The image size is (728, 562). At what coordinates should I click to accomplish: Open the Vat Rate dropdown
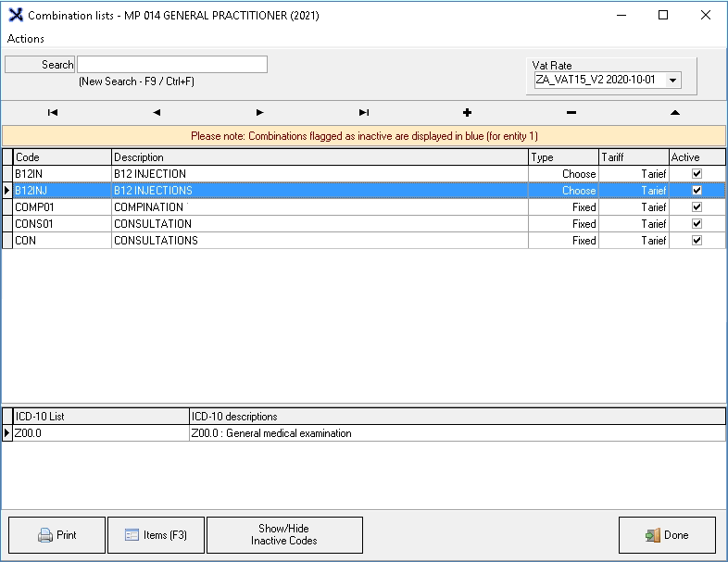click(672, 81)
